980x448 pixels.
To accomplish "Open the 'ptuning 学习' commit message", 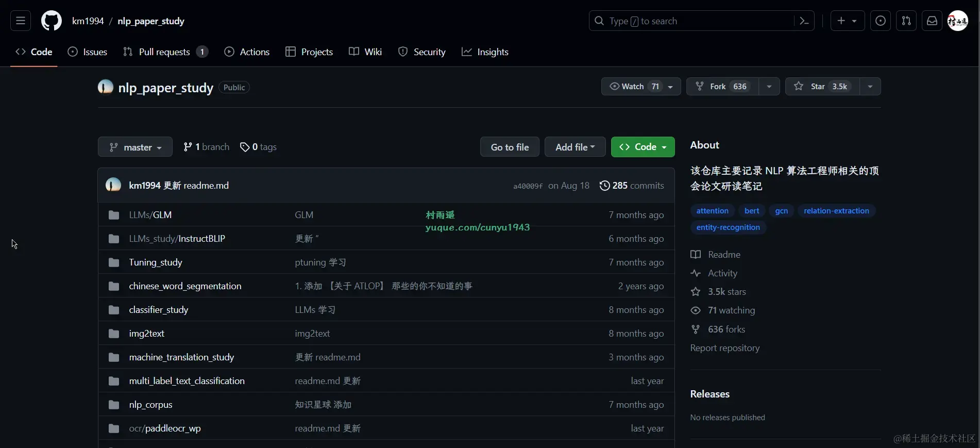I will 320,262.
